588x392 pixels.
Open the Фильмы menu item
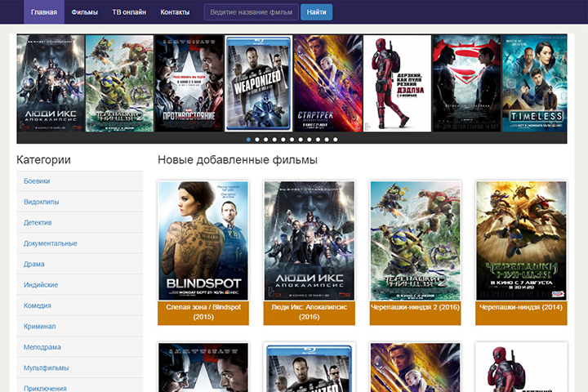(84, 12)
